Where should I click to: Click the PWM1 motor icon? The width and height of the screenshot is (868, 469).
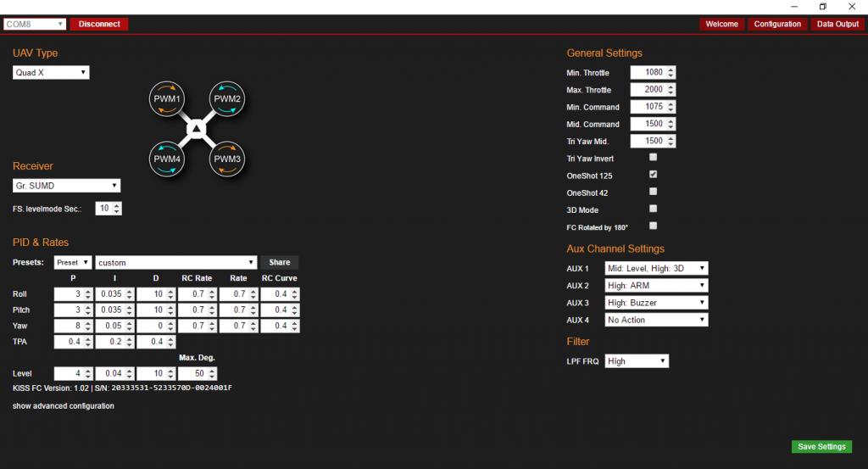click(x=167, y=99)
